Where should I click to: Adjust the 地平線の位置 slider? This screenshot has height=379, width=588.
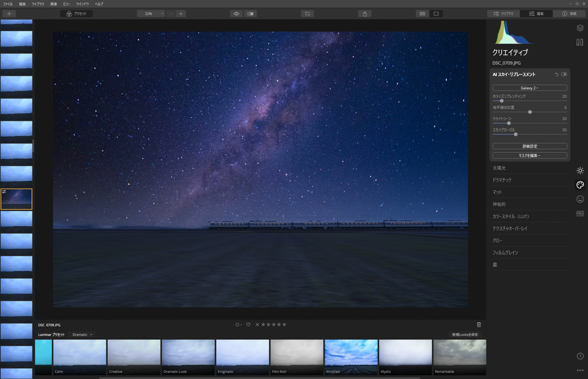(530, 112)
